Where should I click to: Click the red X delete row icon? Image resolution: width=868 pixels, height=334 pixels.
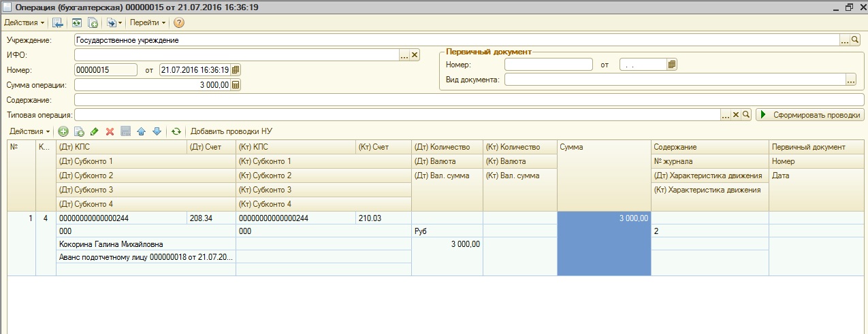[110, 131]
